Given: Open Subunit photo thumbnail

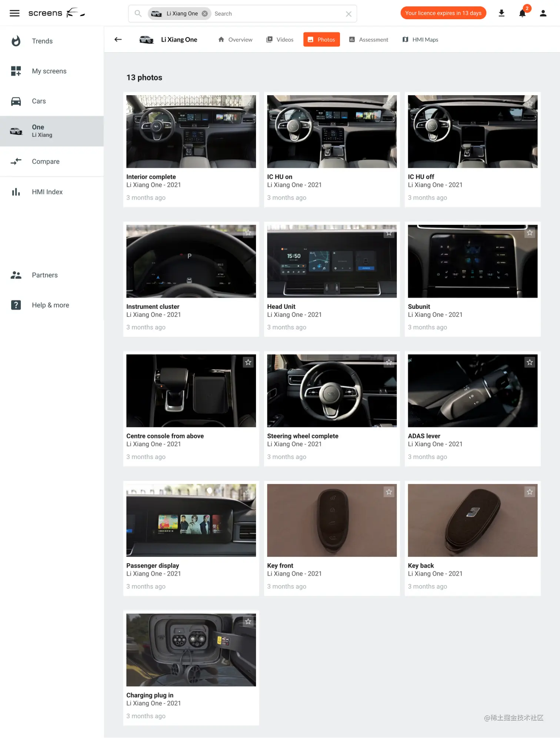Looking at the screenshot, I should coord(473,261).
